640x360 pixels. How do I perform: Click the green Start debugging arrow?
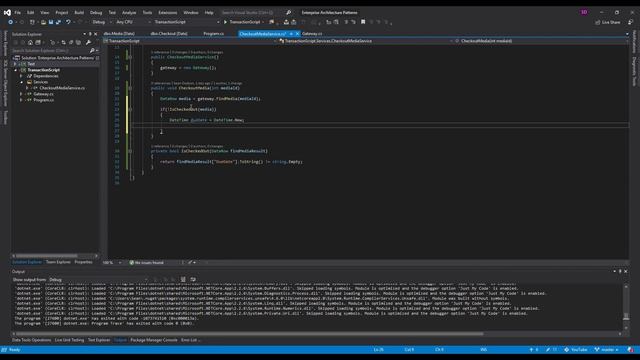coord(225,22)
